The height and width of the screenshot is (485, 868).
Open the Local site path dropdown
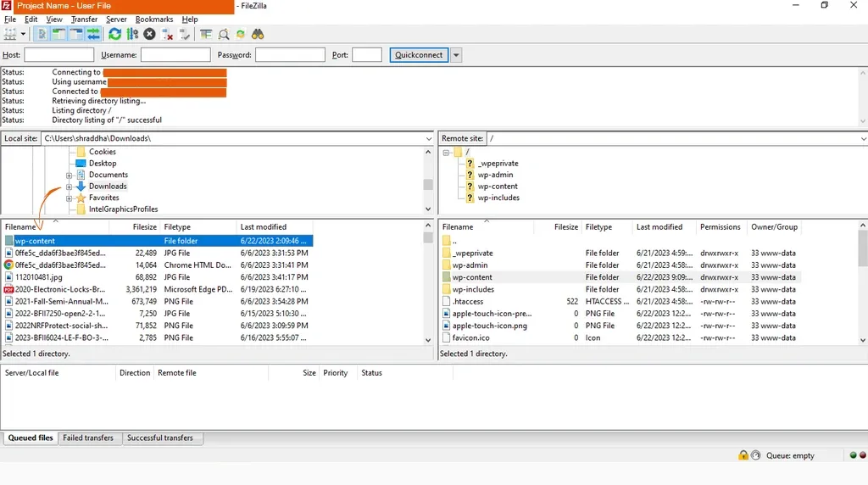[428, 138]
